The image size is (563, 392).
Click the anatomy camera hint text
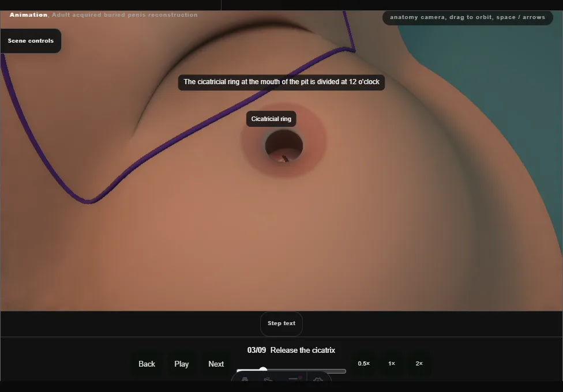coord(467,17)
